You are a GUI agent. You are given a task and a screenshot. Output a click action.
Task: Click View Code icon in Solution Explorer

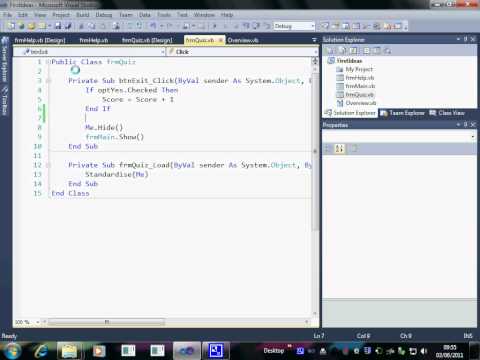(x=366, y=51)
